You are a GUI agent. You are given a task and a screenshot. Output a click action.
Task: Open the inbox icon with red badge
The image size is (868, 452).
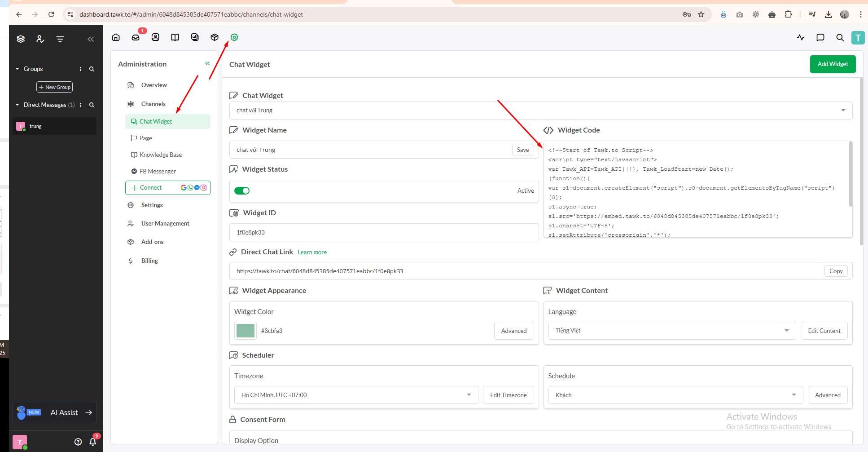point(136,37)
